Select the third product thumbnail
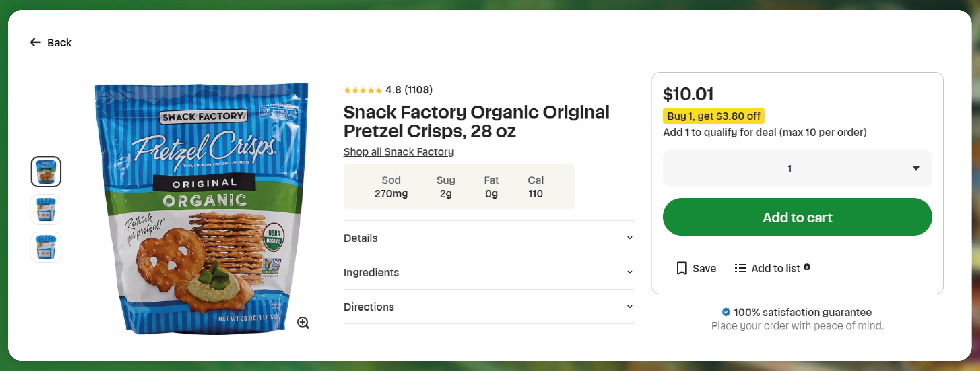This screenshot has width=980, height=371. pos(46,247)
